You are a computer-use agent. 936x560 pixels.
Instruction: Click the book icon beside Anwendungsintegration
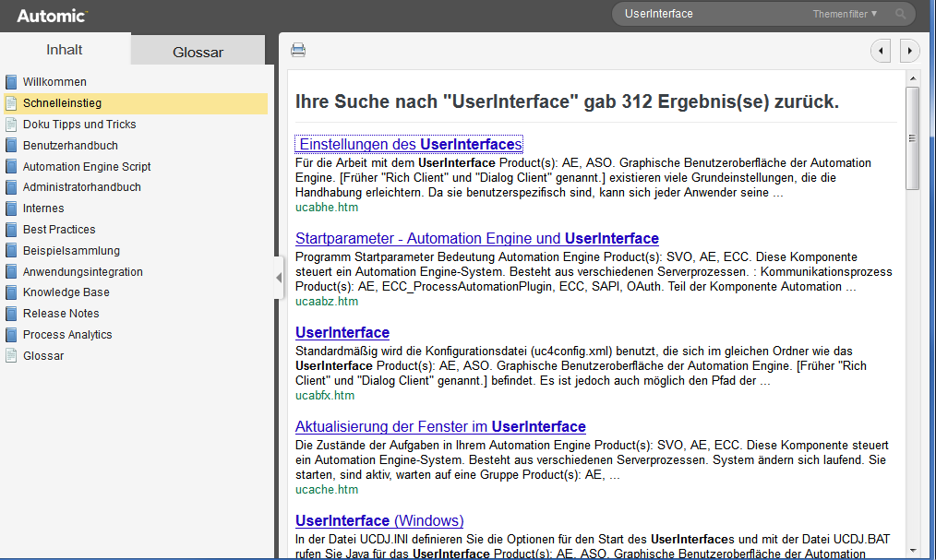point(11,272)
